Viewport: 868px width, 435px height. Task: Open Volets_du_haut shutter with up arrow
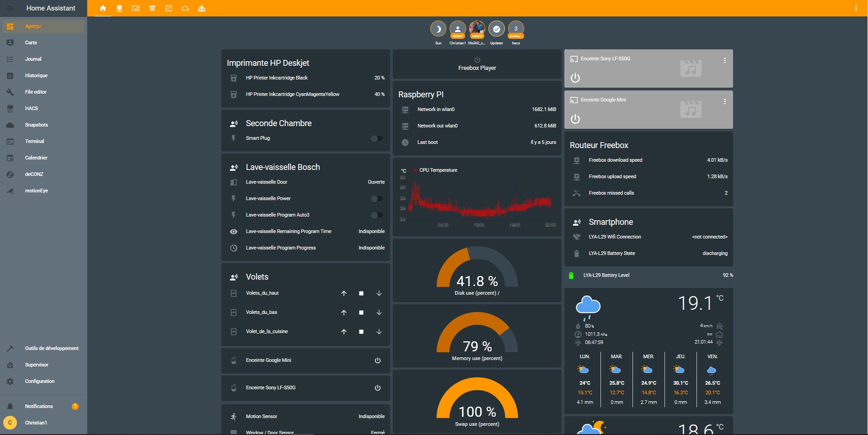(344, 293)
